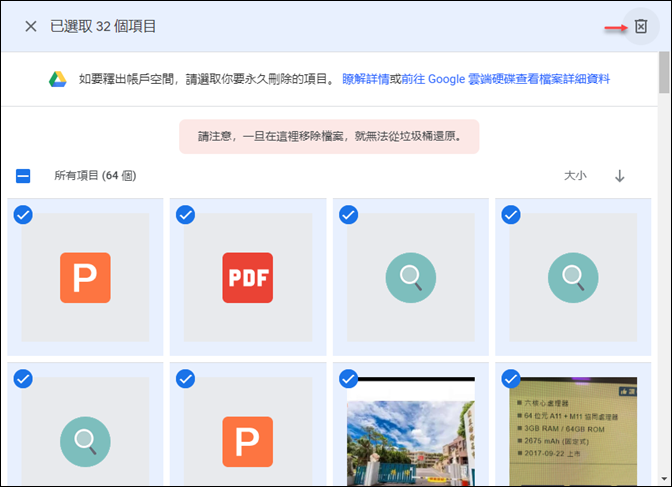Screen dimensions: 672x487
Task: Click the scrollbar down arrow
Action: click(664, 479)
